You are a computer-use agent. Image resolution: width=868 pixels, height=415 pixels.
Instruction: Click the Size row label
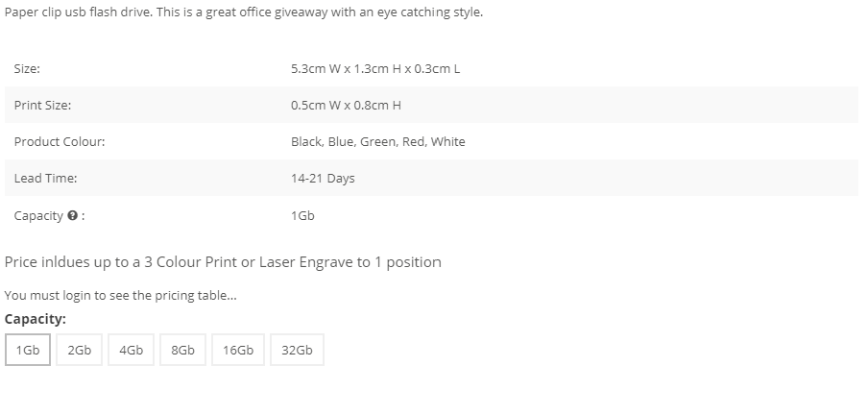pyautogui.click(x=27, y=69)
